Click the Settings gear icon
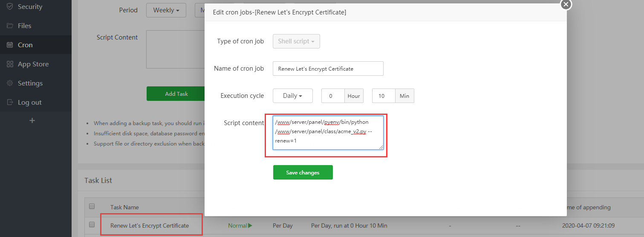 10,83
